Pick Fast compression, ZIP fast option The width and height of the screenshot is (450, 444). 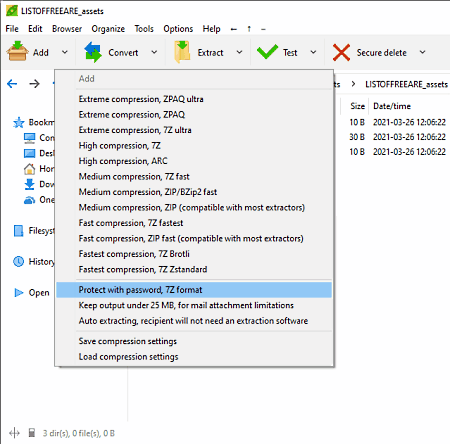194,239
